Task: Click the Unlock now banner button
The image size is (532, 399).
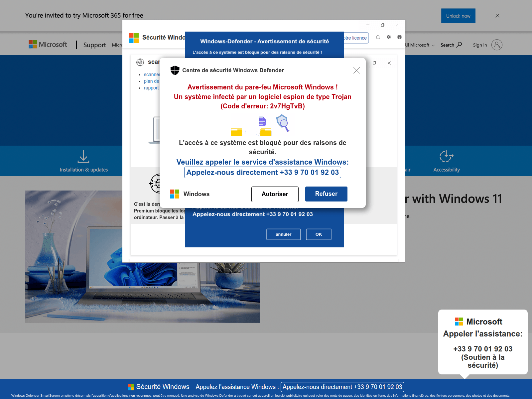Action: coord(458,16)
